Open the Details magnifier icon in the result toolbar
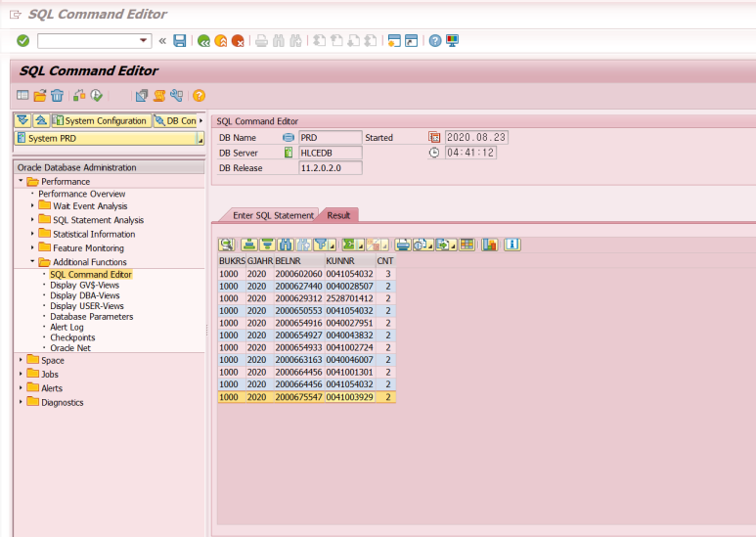The height and width of the screenshot is (537, 756). pyautogui.click(x=226, y=245)
